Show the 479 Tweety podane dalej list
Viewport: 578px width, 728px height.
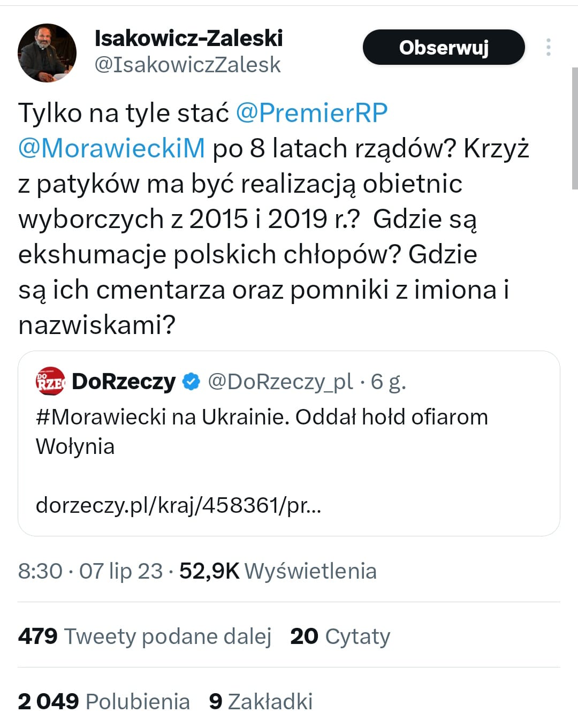click(x=144, y=636)
